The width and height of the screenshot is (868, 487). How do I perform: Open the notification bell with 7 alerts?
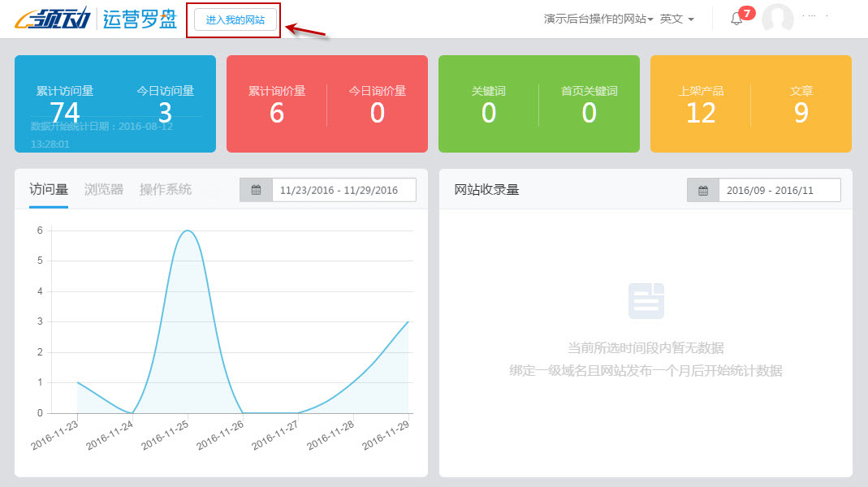coord(737,18)
